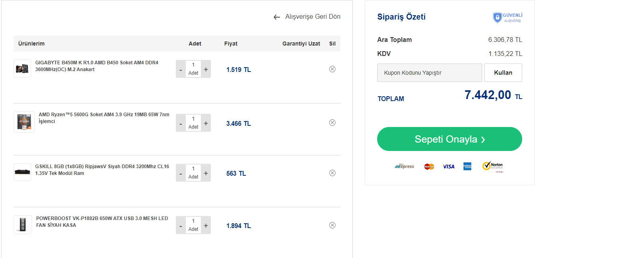
Task: Click the back arrow to return shopping
Action: 276,17
